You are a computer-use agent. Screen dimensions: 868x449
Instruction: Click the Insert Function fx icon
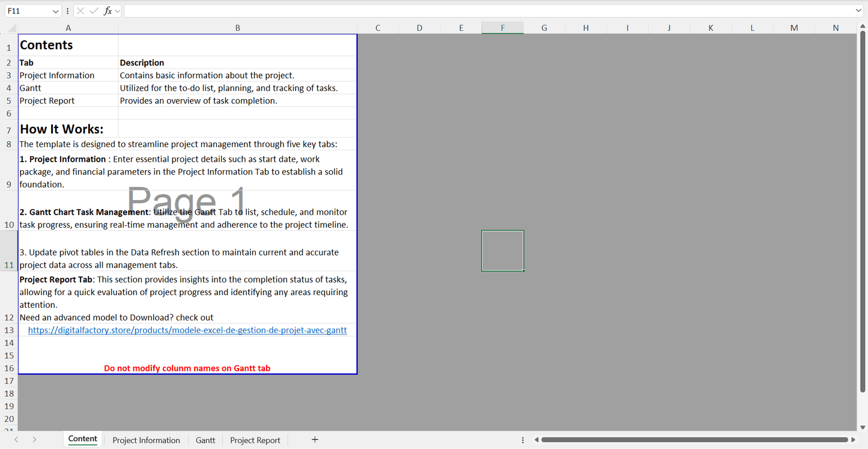[x=108, y=11]
